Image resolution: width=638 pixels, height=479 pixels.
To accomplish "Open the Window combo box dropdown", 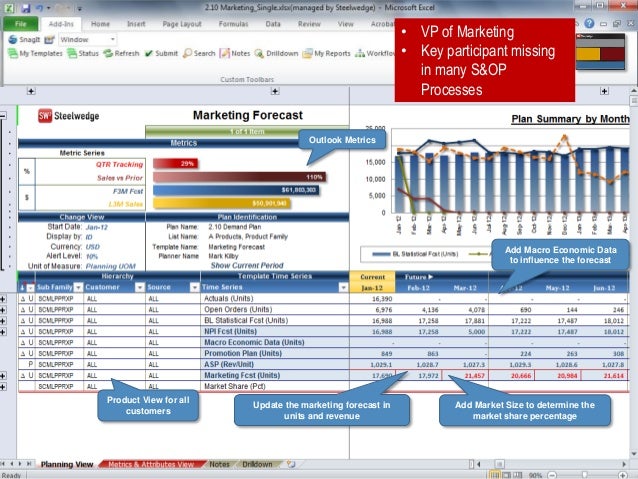I will (113, 39).
